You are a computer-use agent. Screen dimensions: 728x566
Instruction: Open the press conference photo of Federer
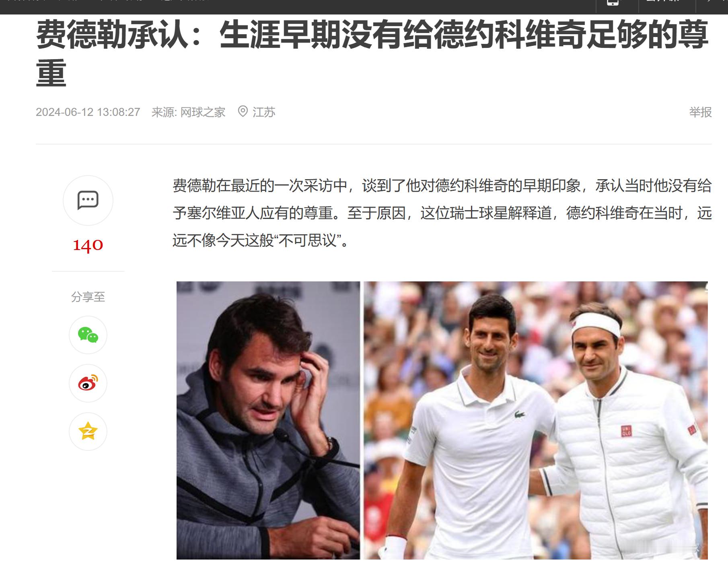(268, 420)
